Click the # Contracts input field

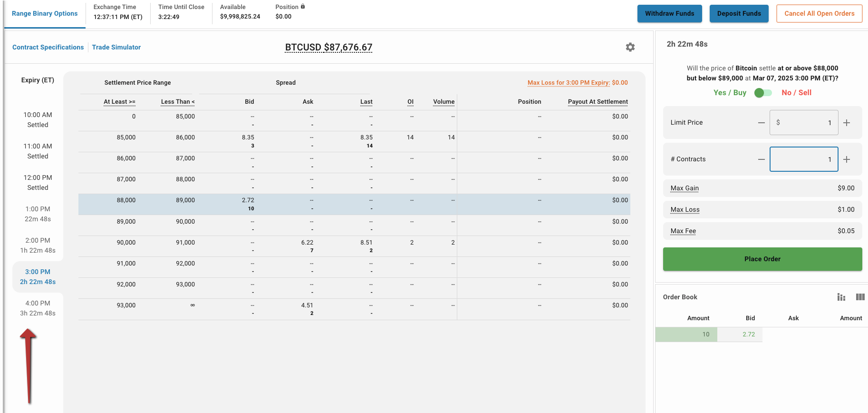pos(804,159)
